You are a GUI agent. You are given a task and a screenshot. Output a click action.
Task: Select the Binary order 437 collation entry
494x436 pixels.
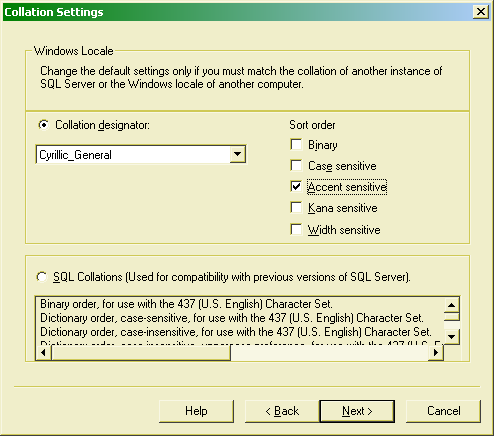186,304
